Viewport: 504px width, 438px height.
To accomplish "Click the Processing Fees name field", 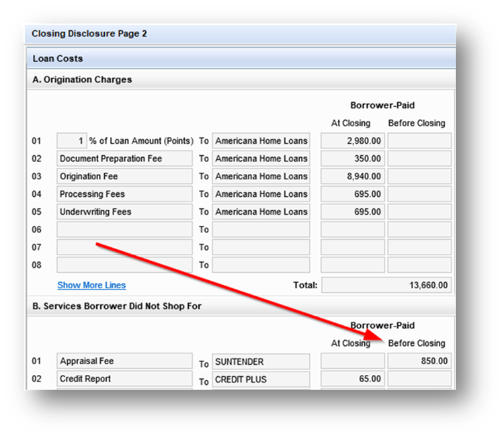I will click(124, 194).
